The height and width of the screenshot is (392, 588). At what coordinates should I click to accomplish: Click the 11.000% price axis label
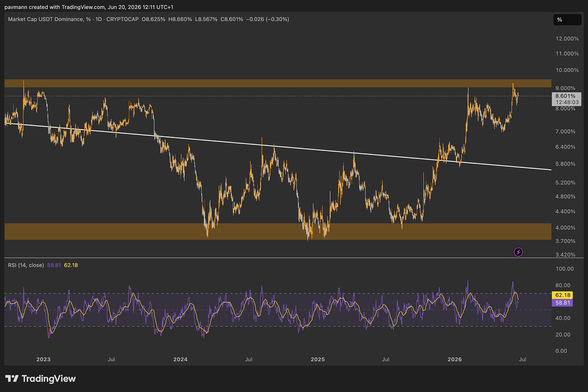pyautogui.click(x=567, y=54)
